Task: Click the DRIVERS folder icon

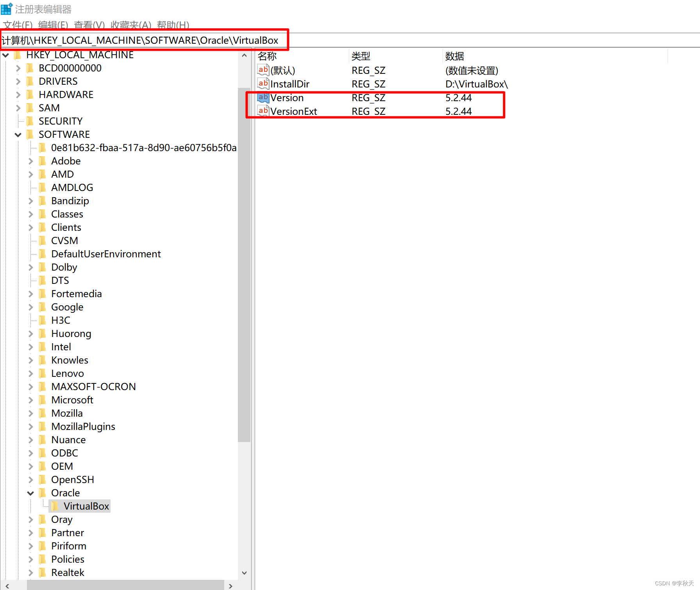Action: pos(30,82)
